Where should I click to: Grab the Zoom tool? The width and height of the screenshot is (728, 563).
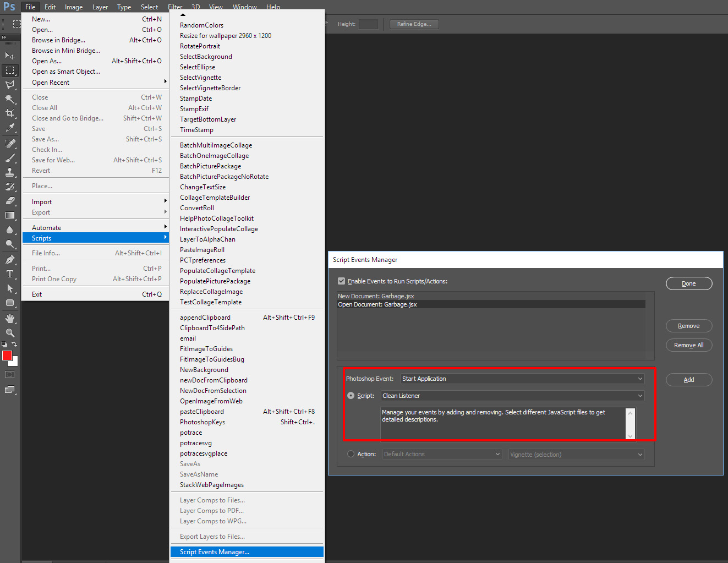tap(10, 332)
